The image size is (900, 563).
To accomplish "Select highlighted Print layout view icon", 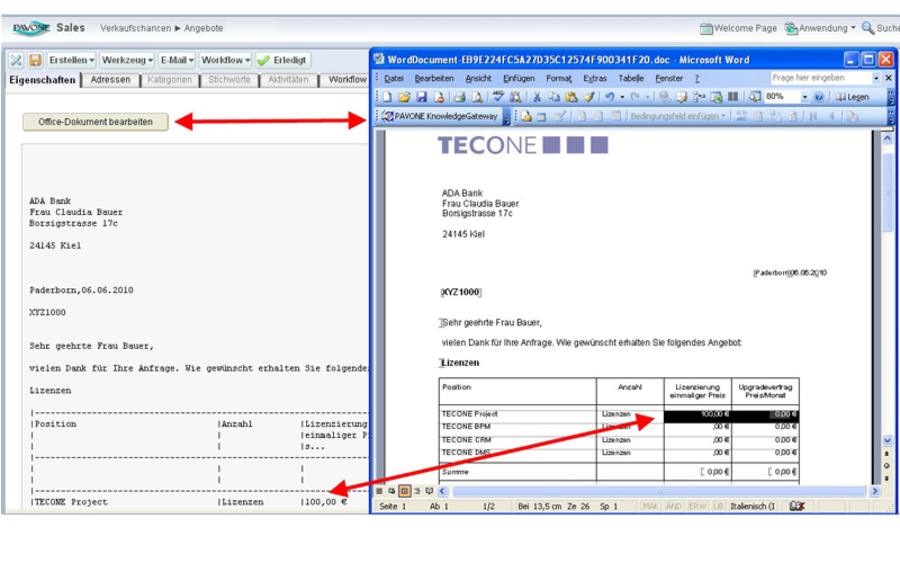I will (x=404, y=491).
